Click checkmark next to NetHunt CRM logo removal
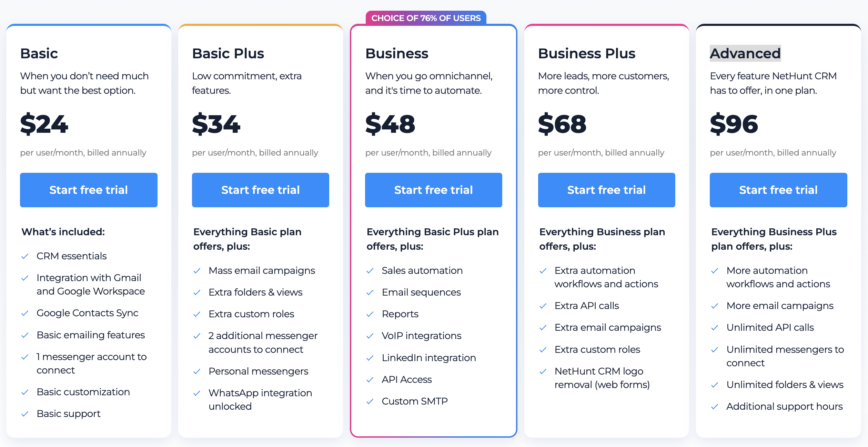Image resolution: width=868 pixels, height=447 pixels. click(x=543, y=371)
